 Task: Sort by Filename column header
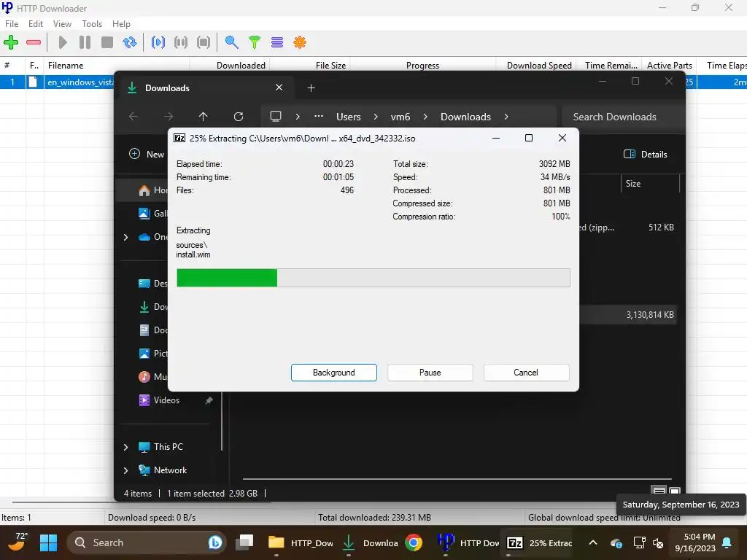tap(116, 65)
